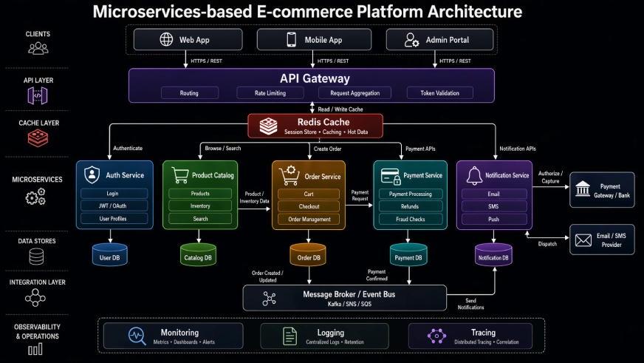Image resolution: width=644 pixels, height=363 pixels.
Task: Click the Web App globe icon
Action: click(x=166, y=40)
